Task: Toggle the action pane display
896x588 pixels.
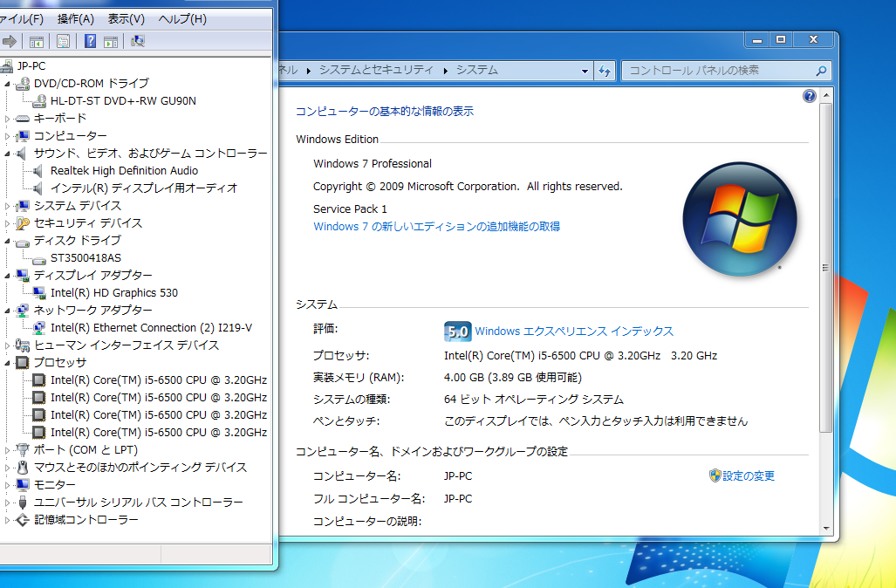Action: point(109,41)
